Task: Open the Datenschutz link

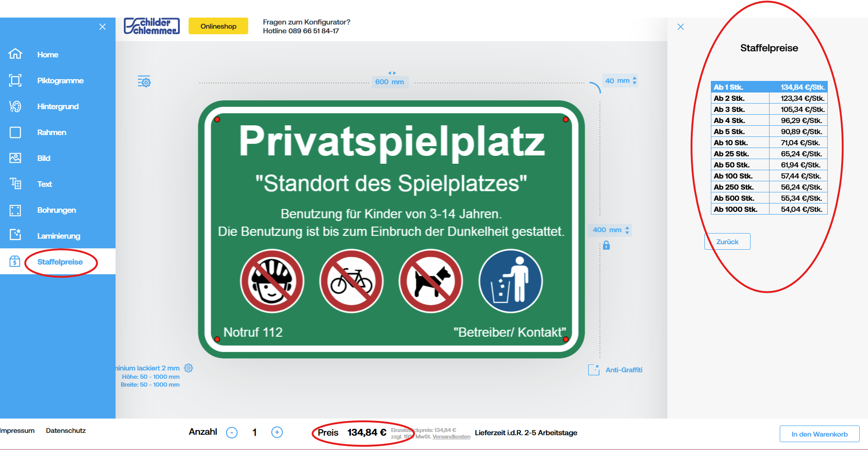Action: pos(66,431)
